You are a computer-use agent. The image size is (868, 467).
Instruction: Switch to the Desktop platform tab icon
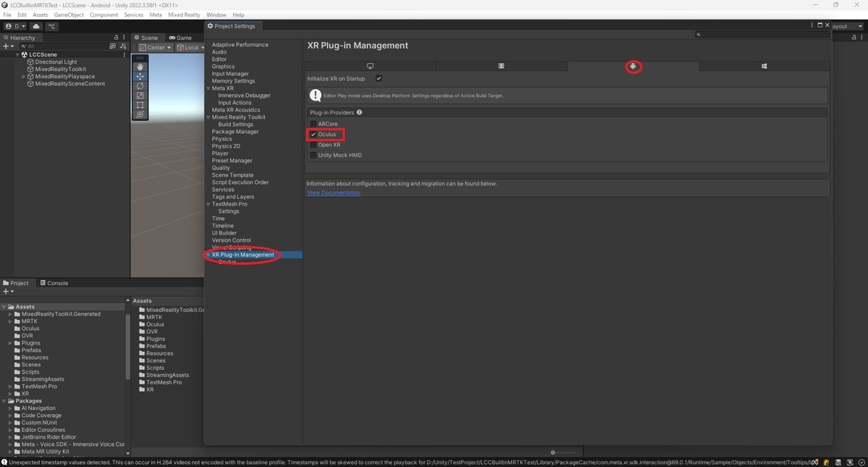click(370, 66)
